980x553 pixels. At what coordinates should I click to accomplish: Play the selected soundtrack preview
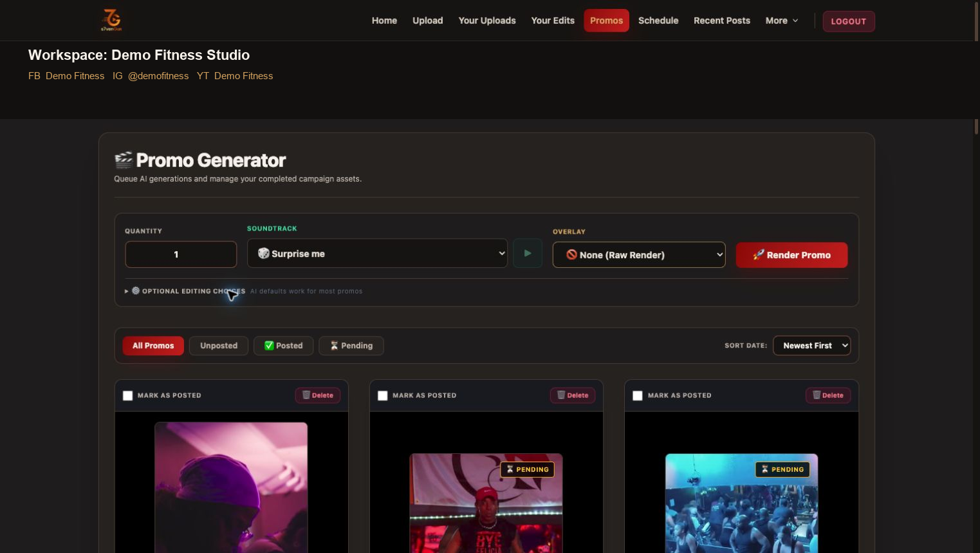point(528,254)
